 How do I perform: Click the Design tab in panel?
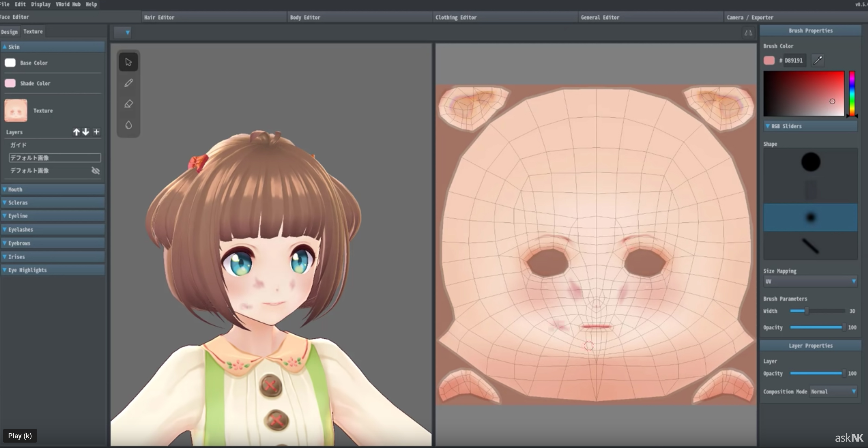coord(9,31)
